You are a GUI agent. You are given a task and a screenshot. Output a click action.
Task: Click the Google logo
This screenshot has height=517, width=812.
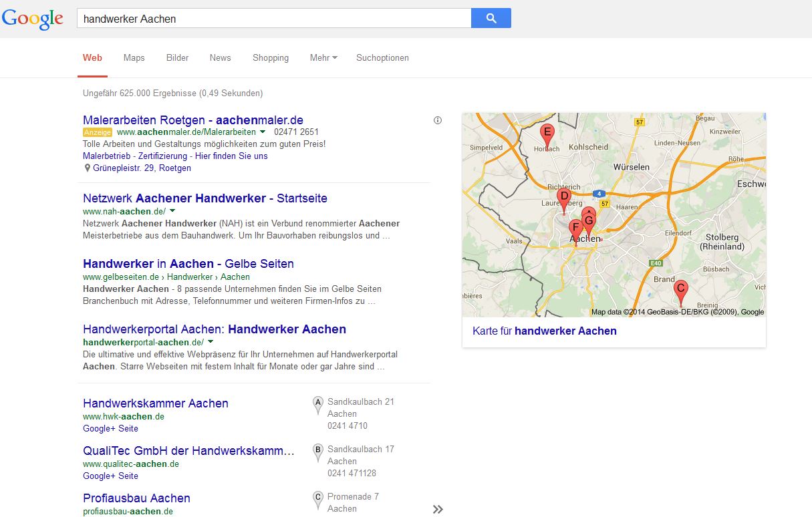[x=33, y=19]
